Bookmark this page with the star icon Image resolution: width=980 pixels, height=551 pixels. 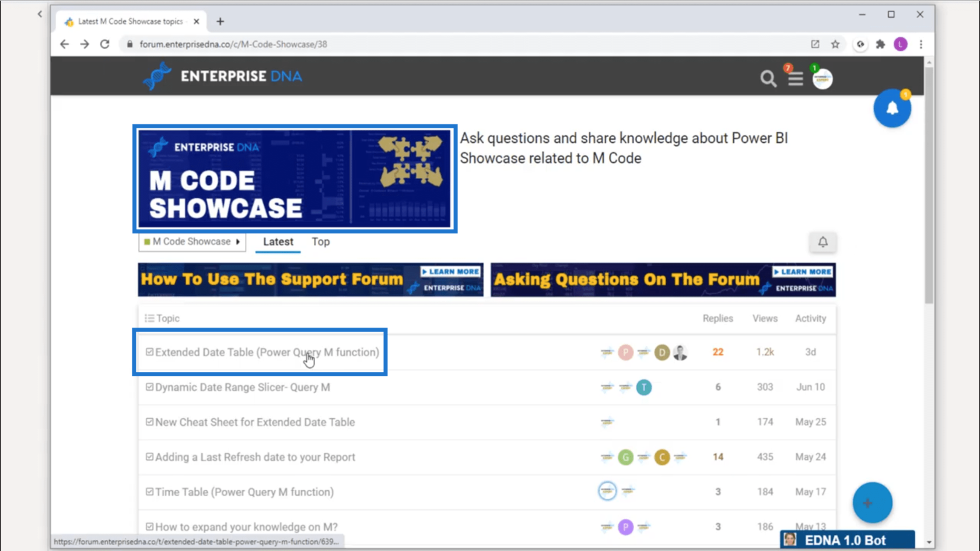coord(835,44)
